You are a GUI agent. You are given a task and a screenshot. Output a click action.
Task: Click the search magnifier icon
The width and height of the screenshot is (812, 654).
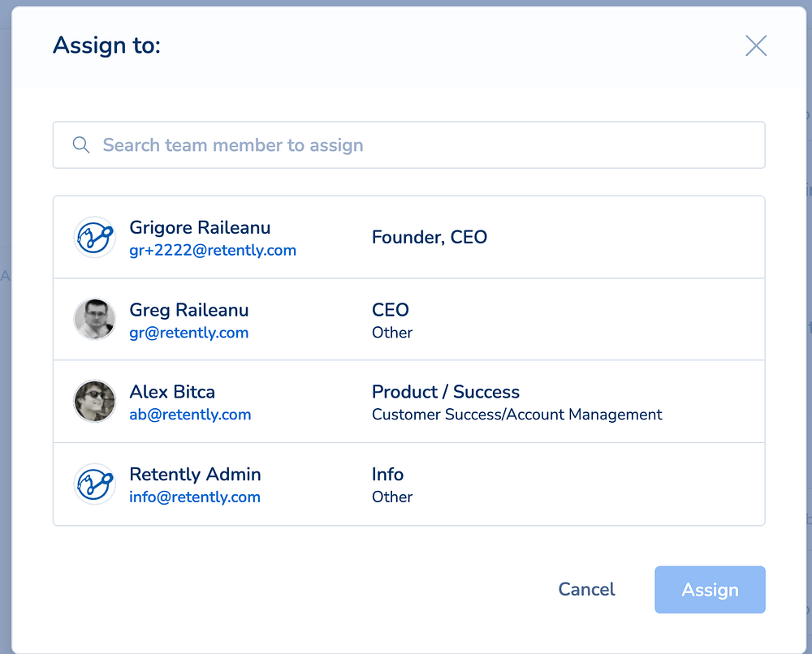tap(80, 145)
